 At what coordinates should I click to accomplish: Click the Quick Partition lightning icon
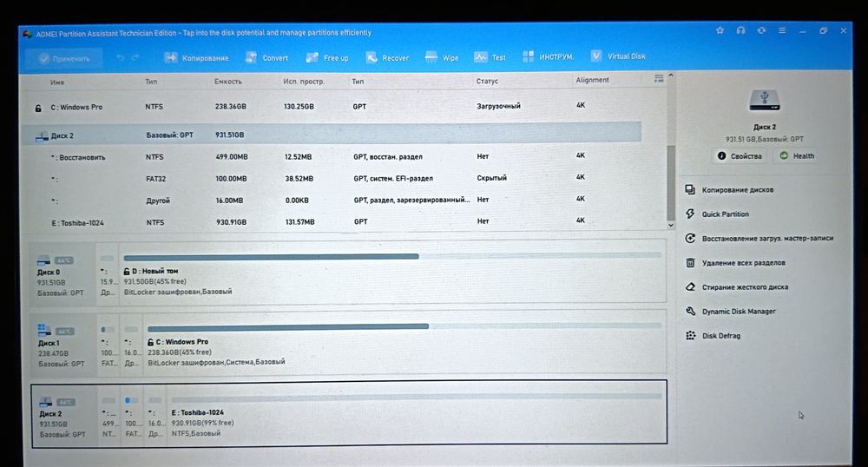690,214
